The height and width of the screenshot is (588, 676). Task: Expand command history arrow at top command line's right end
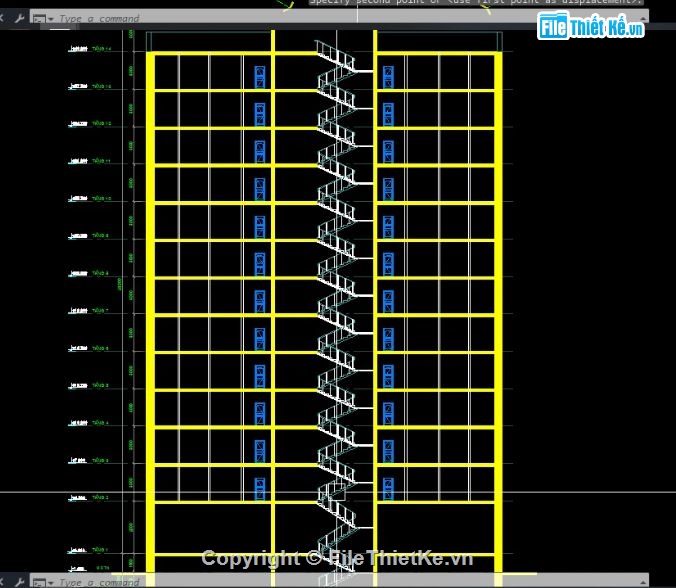643,19
